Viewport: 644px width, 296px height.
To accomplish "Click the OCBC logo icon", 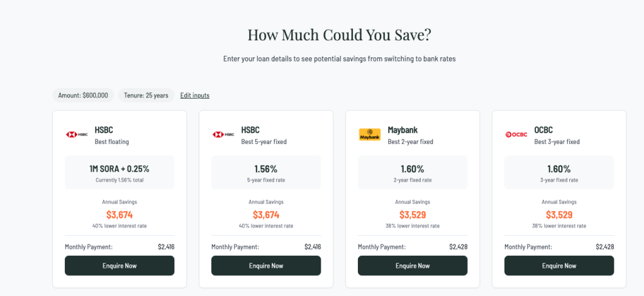I will (x=516, y=134).
